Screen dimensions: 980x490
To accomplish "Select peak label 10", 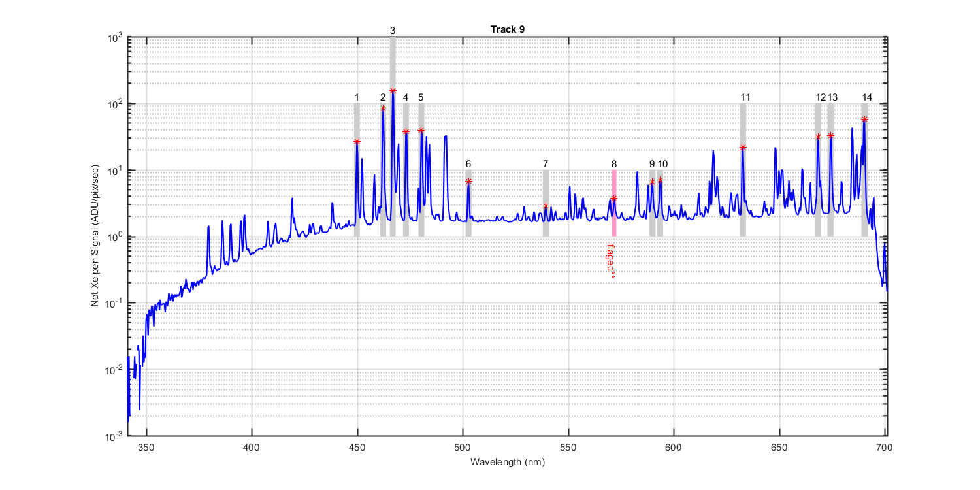I will tap(662, 163).
